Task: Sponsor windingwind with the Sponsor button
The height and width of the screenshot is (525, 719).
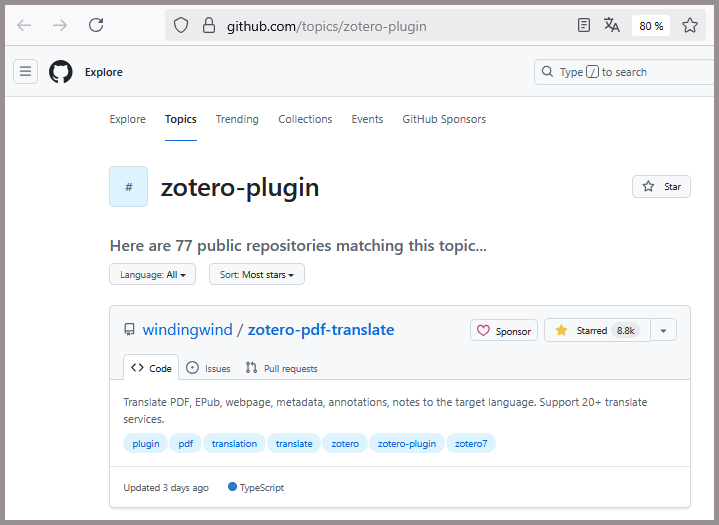Action: tap(503, 330)
